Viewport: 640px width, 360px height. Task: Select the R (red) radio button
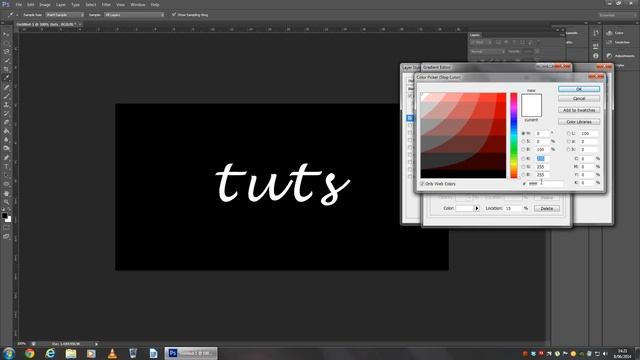tap(523, 158)
